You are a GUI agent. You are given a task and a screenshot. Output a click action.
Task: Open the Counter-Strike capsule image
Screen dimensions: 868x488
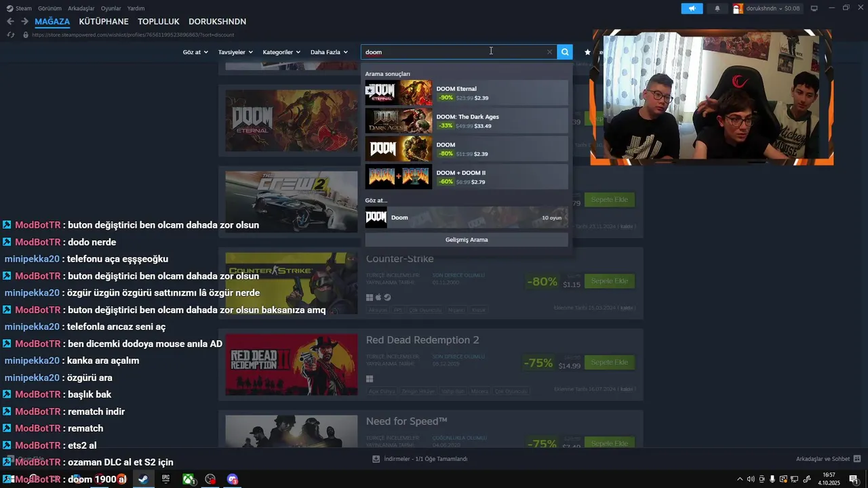292,283
